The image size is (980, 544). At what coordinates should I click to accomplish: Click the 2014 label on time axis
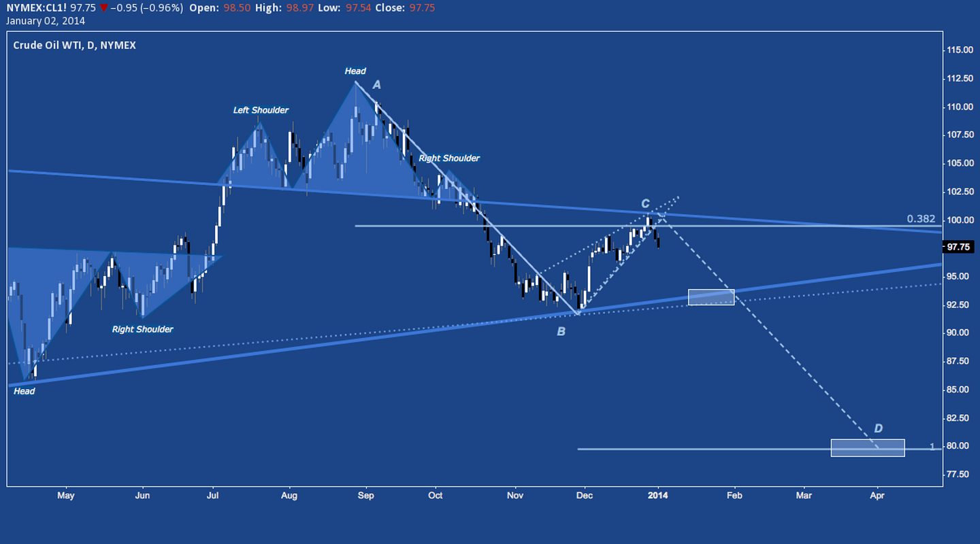coord(658,496)
